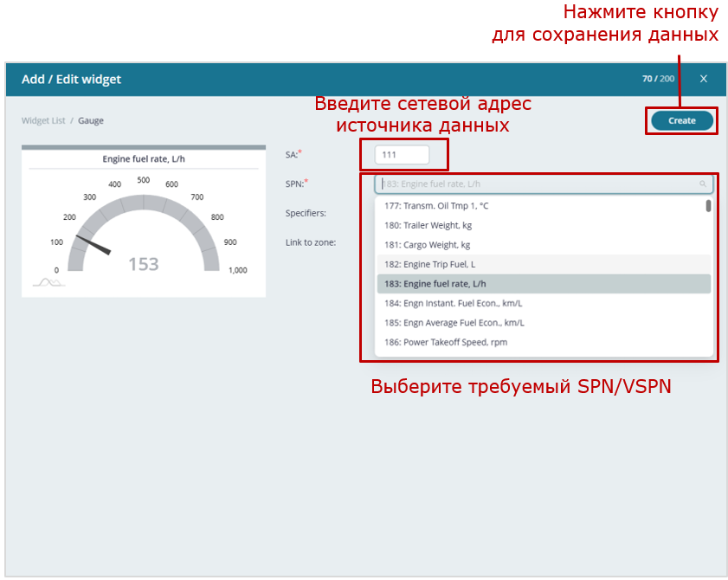Viewport: 728px width, 580px height.
Task: Focus the SA input field with 111
Action: click(x=403, y=155)
